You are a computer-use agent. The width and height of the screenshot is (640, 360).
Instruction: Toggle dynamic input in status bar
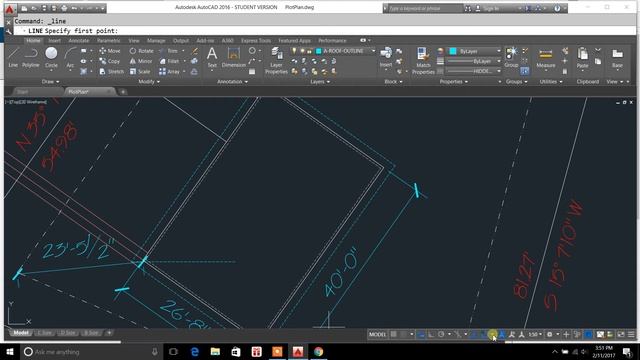421,334
